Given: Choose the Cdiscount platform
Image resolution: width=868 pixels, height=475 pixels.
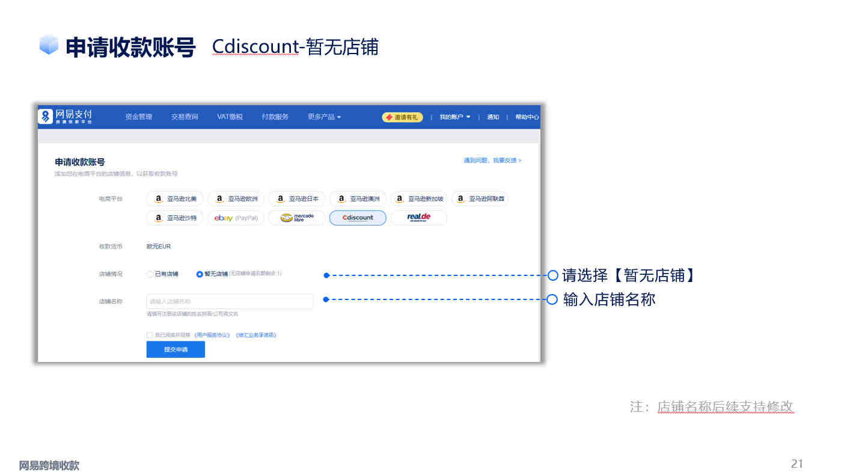Looking at the screenshot, I should [x=358, y=218].
